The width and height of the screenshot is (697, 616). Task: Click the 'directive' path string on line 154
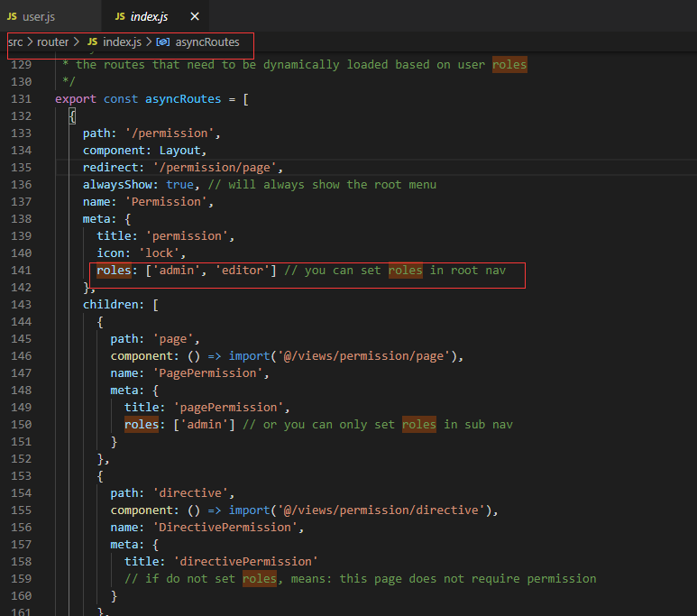pyautogui.click(x=190, y=493)
